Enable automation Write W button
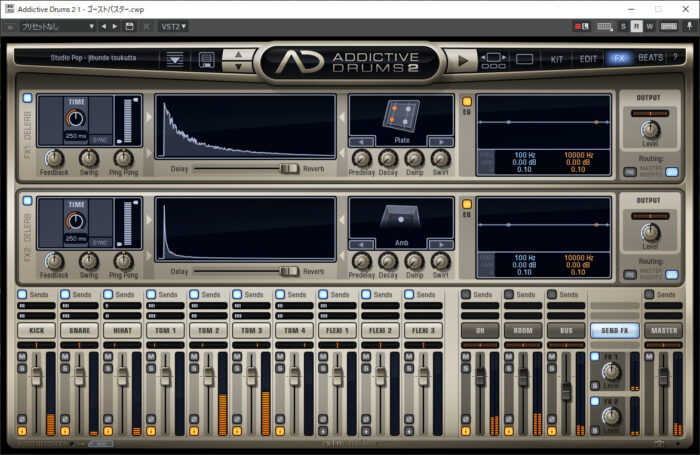 [x=650, y=26]
